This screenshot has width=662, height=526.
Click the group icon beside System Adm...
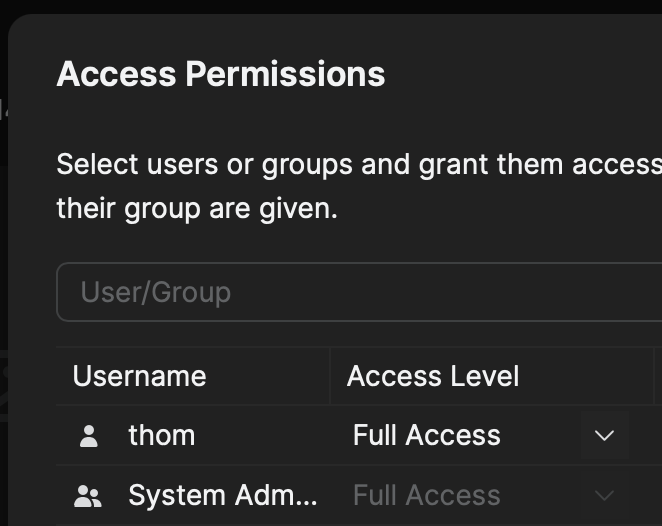[x=89, y=495]
